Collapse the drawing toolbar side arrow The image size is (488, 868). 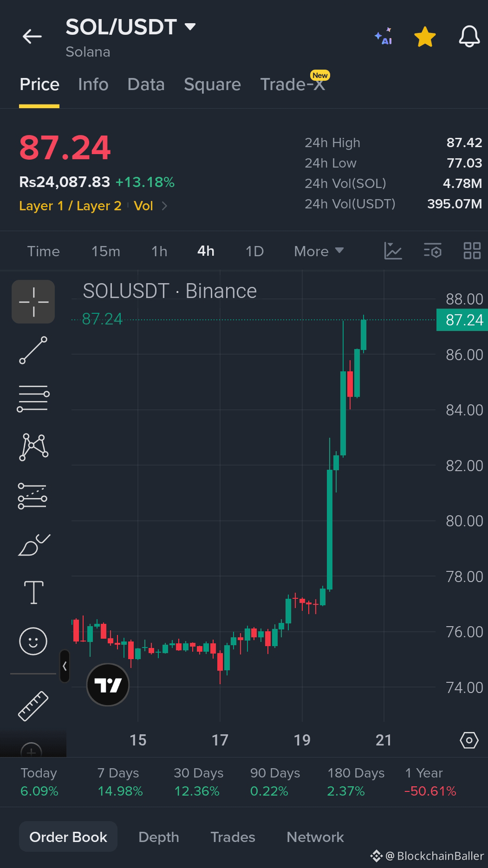[x=65, y=666]
